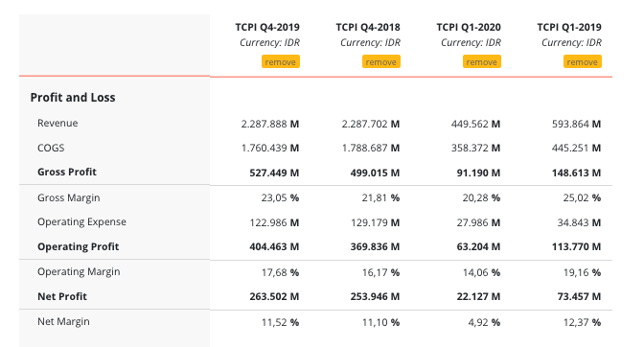The width and height of the screenshot is (644, 347).
Task: Click COGS value 1.760.439 M
Action: 270,148
